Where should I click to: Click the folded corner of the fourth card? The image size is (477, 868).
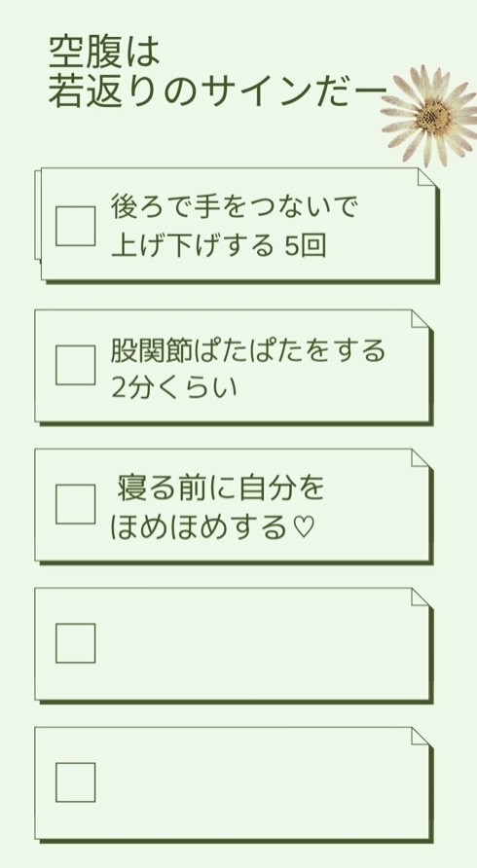(420, 597)
